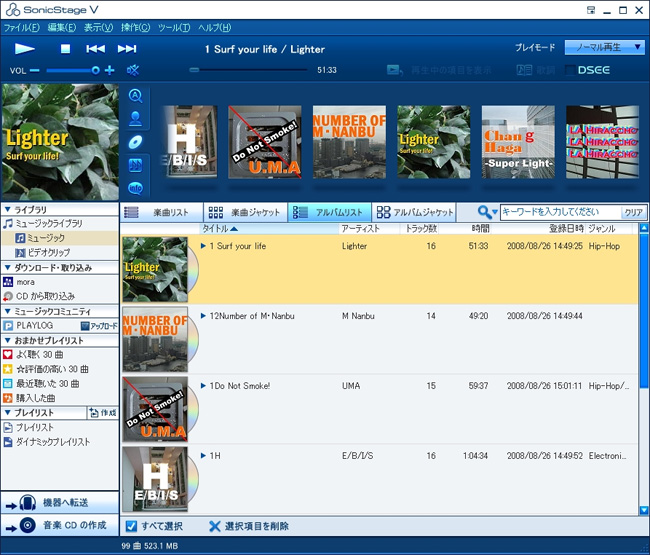Screen dimensions: 650x555
Task: Toggle the すべて選択 checkbox
Action: coord(131,526)
